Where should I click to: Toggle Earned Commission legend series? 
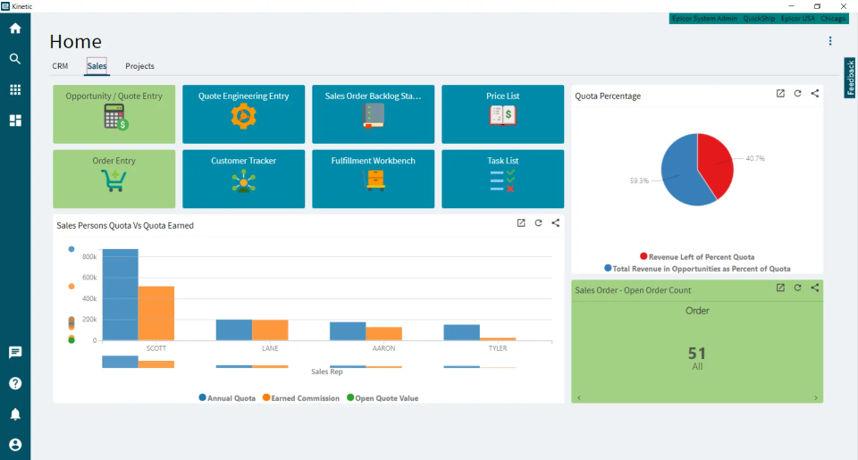pyautogui.click(x=301, y=398)
